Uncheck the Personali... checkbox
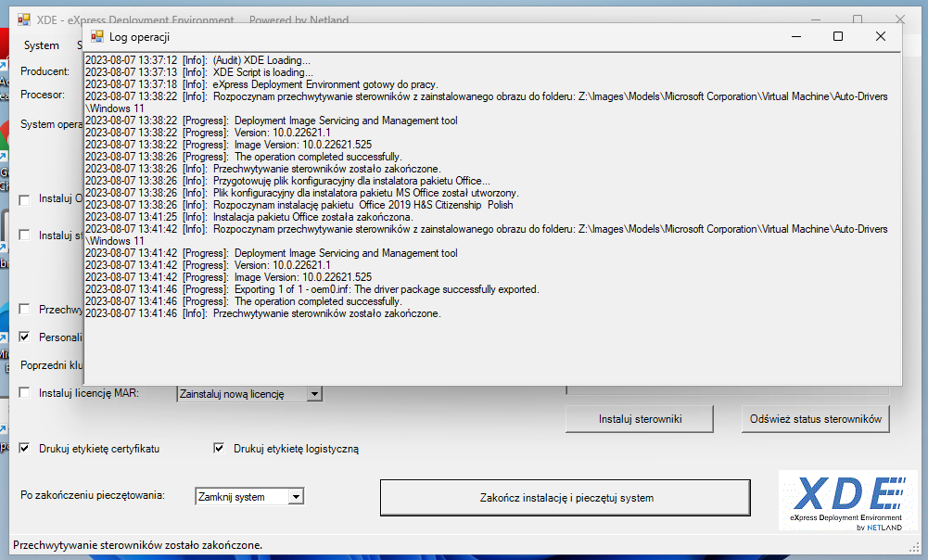This screenshot has height=560, width=928. (x=24, y=337)
